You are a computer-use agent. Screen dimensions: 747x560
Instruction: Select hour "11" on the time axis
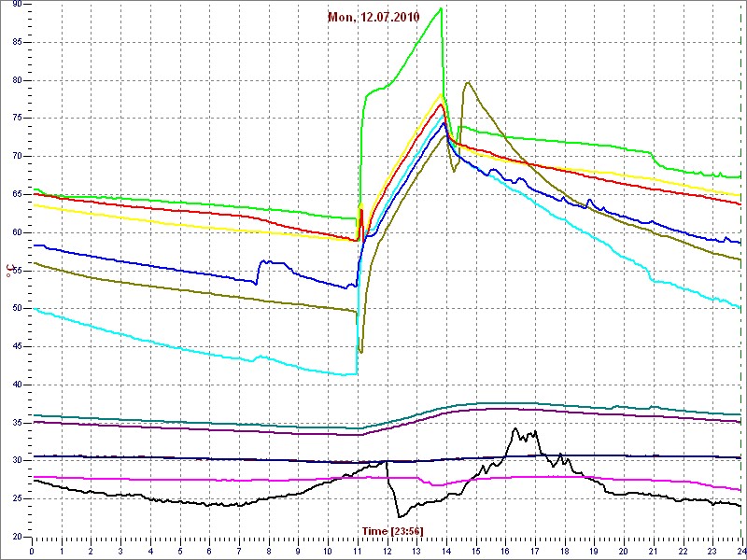coord(357,551)
